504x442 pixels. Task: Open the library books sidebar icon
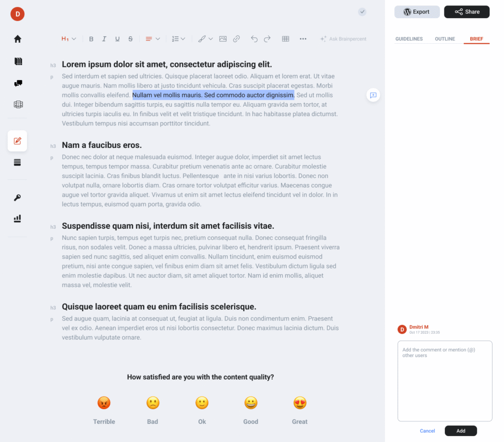(x=18, y=61)
